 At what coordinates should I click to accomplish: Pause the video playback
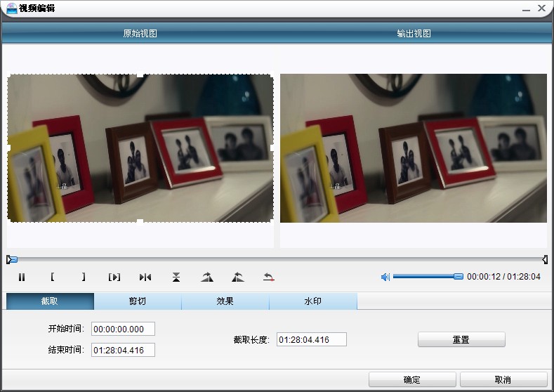(x=22, y=277)
